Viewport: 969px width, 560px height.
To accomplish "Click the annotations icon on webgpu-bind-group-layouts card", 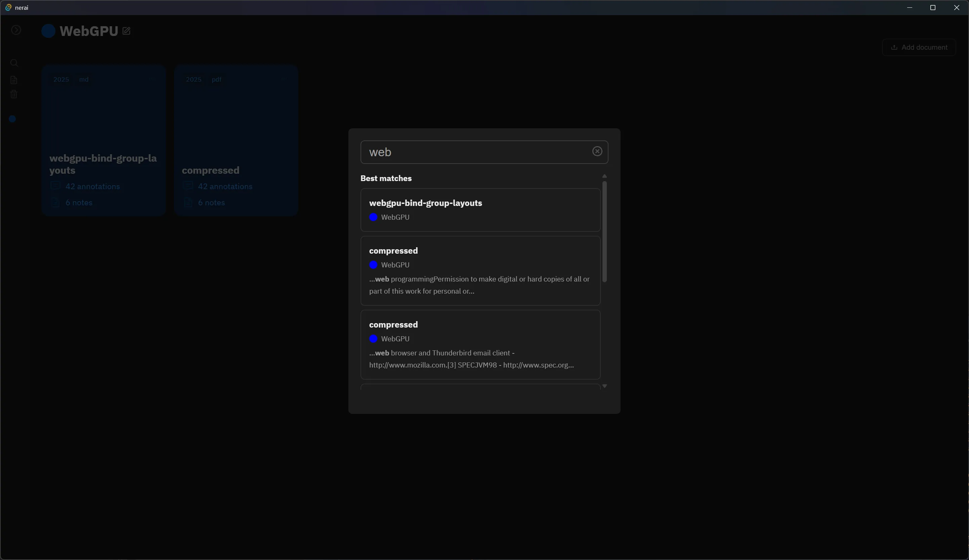I will 55,186.
